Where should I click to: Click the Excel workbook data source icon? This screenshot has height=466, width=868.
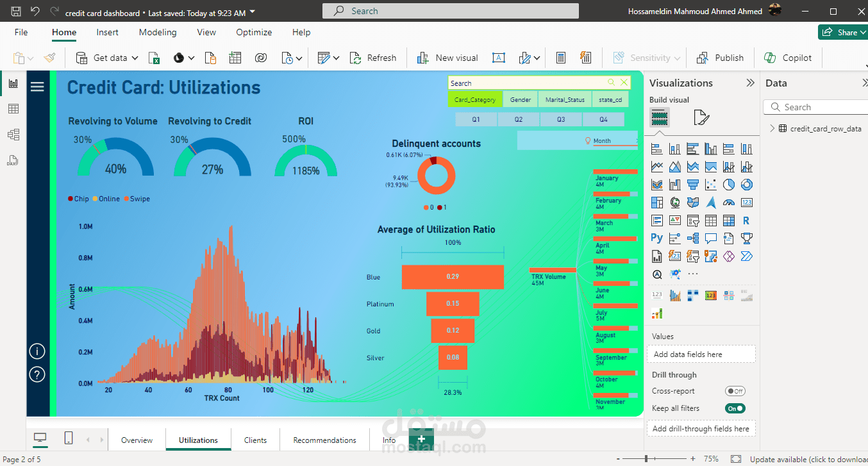point(154,58)
